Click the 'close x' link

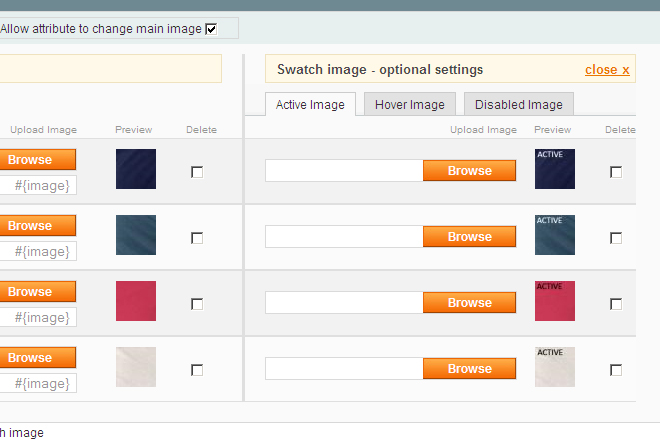pyautogui.click(x=607, y=69)
